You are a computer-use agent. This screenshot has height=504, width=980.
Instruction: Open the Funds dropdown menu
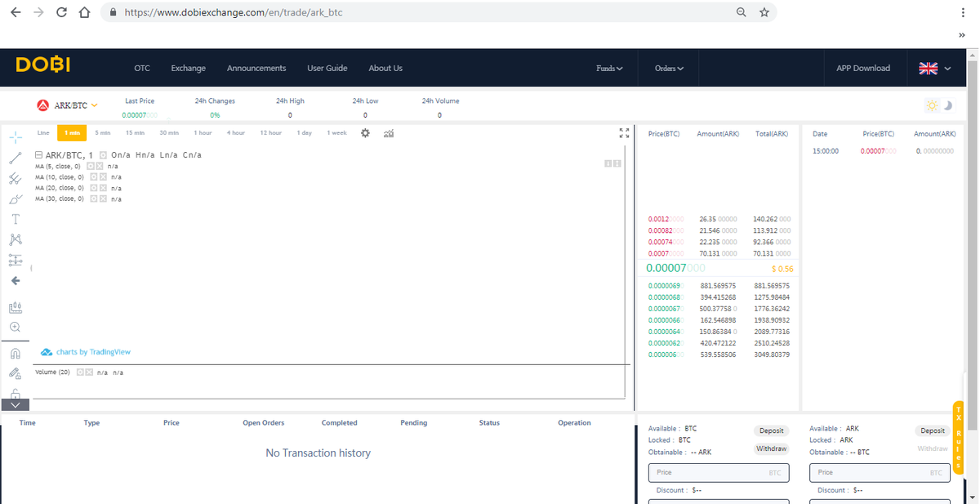pos(609,68)
